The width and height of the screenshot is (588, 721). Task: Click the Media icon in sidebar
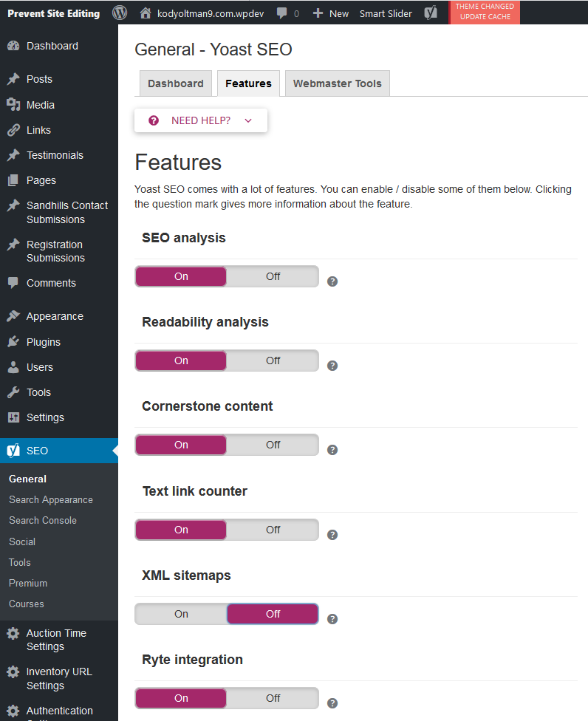coord(13,105)
